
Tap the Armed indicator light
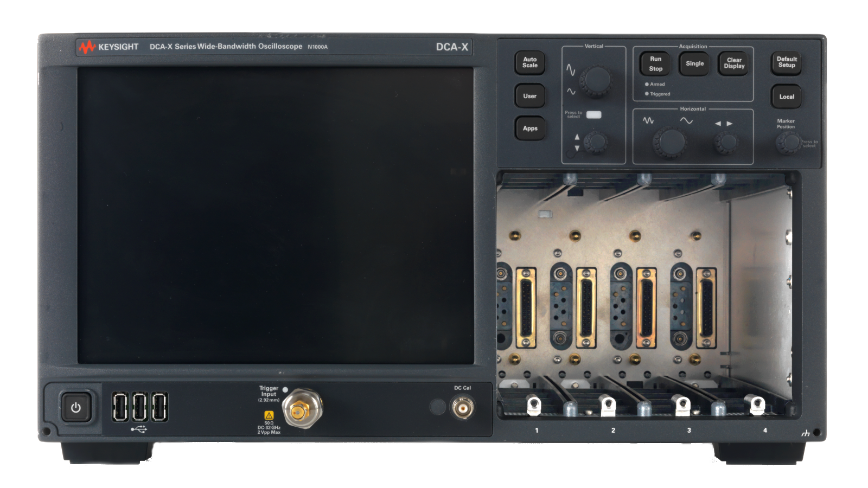(x=647, y=84)
